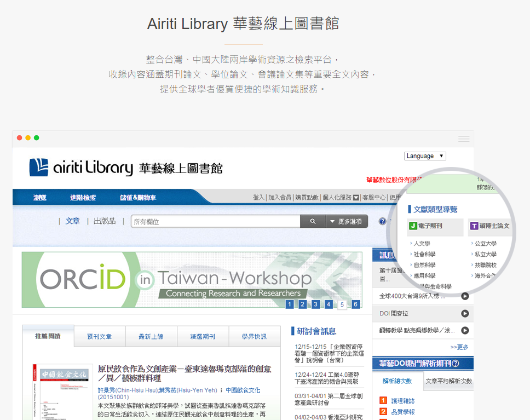Open the 社會科學 category link
Screen dimensions: 530x420
[x=424, y=254]
